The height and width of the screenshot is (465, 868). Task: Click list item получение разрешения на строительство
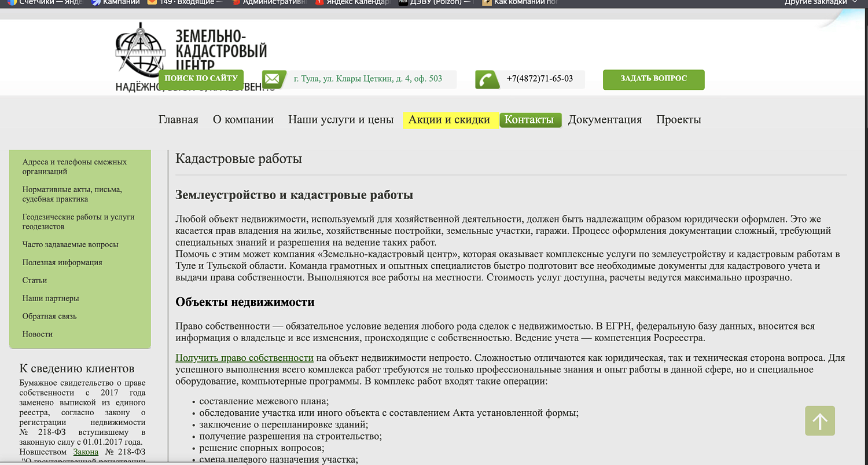point(290,436)
